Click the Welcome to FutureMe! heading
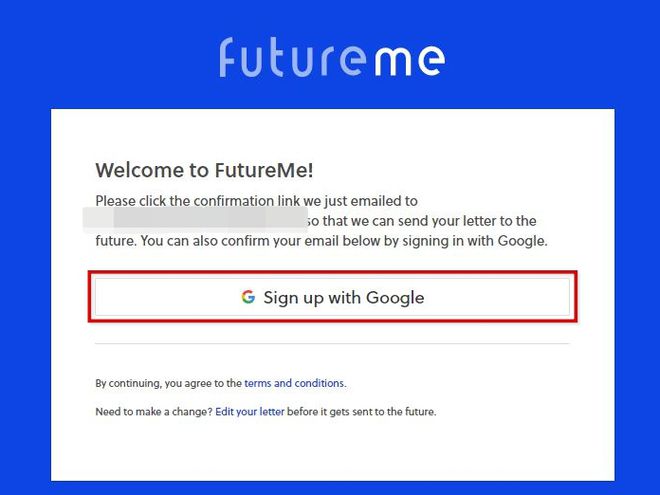 pyautogui.click(x=205, y=170)
